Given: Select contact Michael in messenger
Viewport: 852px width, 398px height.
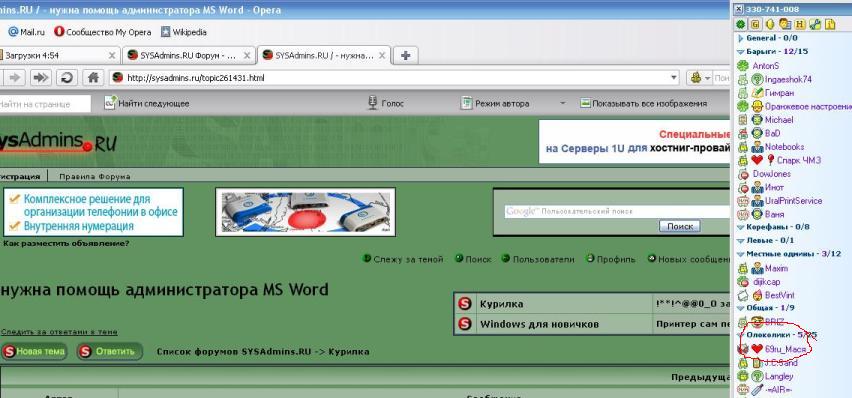Looking at the screenshot, I should point(779,120).
